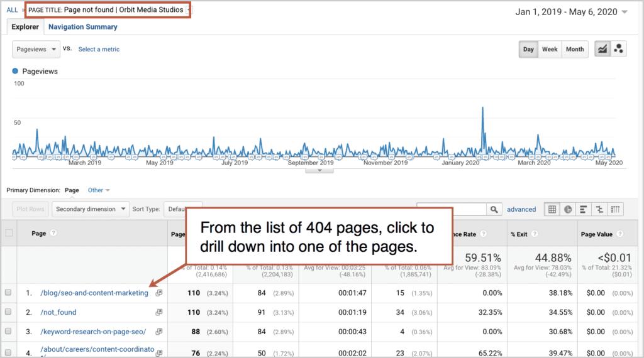The height and width of the screenshot is (358, 644).
Task: Set chart granularity to Day
Action: [528, 49]
